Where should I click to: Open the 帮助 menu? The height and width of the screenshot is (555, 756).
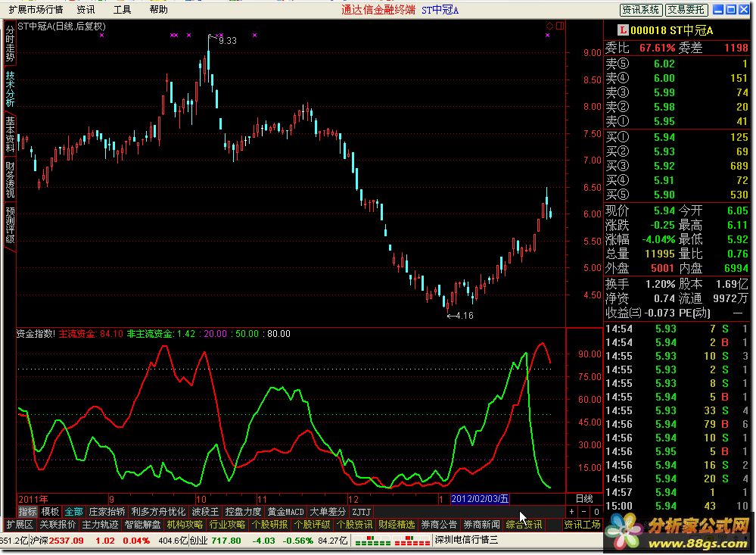(x=158, y=10)
